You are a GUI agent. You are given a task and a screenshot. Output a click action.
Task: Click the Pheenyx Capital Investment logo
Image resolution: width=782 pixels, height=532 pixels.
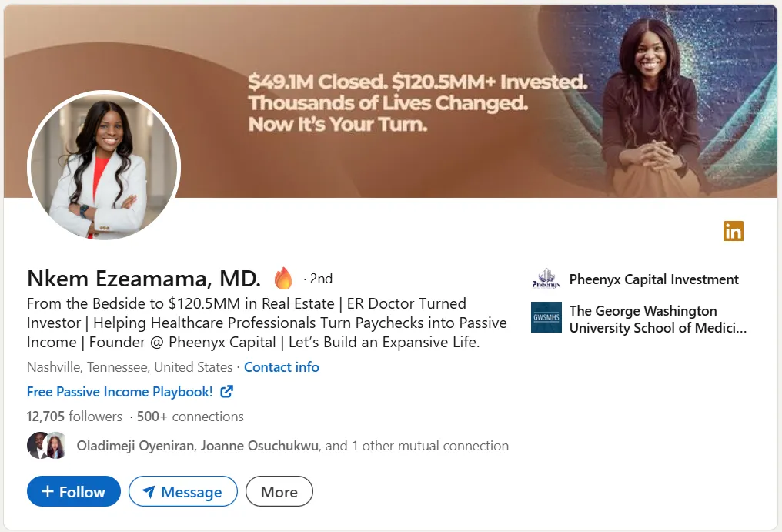point(546,279)
